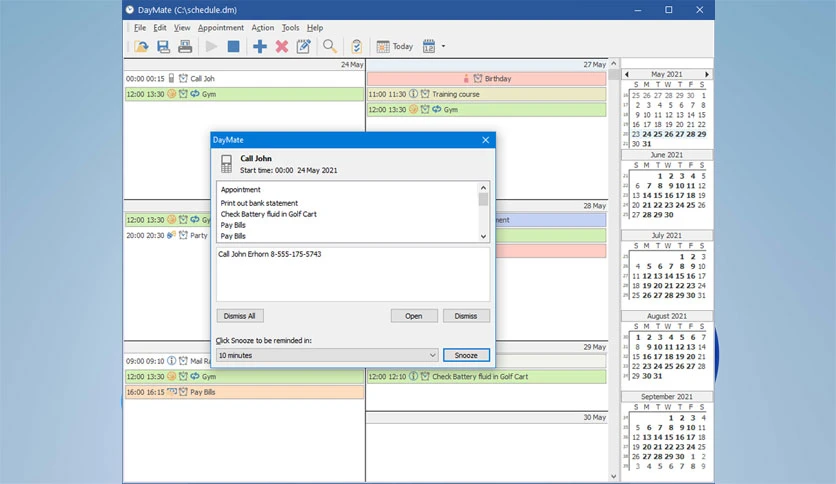The height and width of the screenshot is (484, 836).
Task: Open search with magnifying glass icon
Action: pyautogui.click(x=329, y=47)
